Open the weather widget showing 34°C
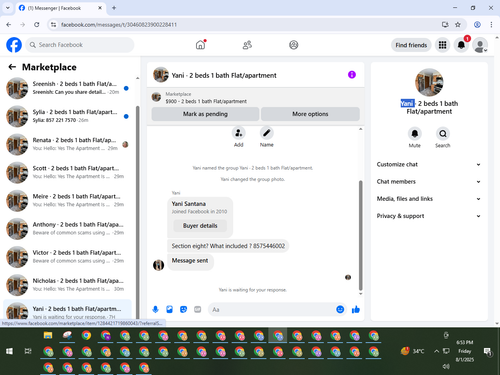The image size is (500, 375). pyautogui.click(x=413, y=351)
